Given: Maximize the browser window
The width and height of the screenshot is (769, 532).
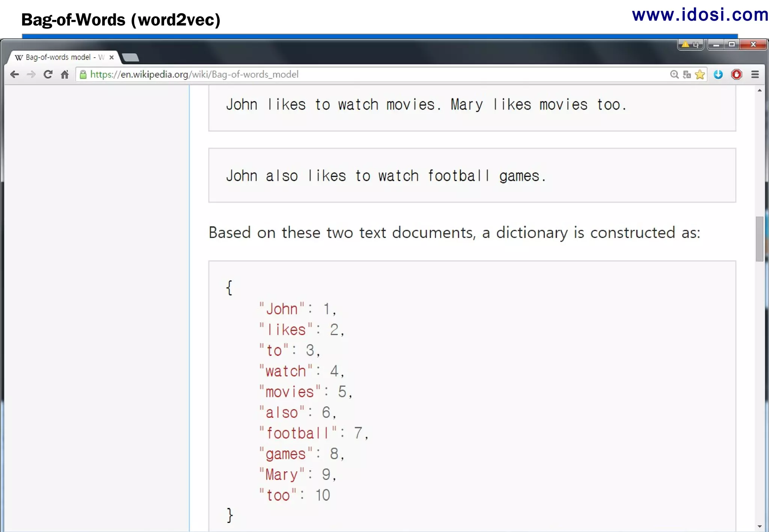Looking at the screenshot, I should pos(732,45).
